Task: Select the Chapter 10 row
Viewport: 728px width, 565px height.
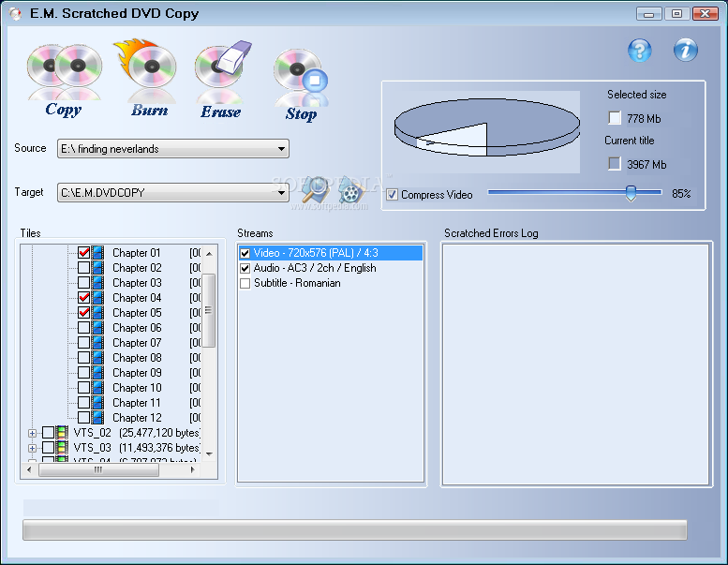Action: pyautogui.click(x=137, y=387)
